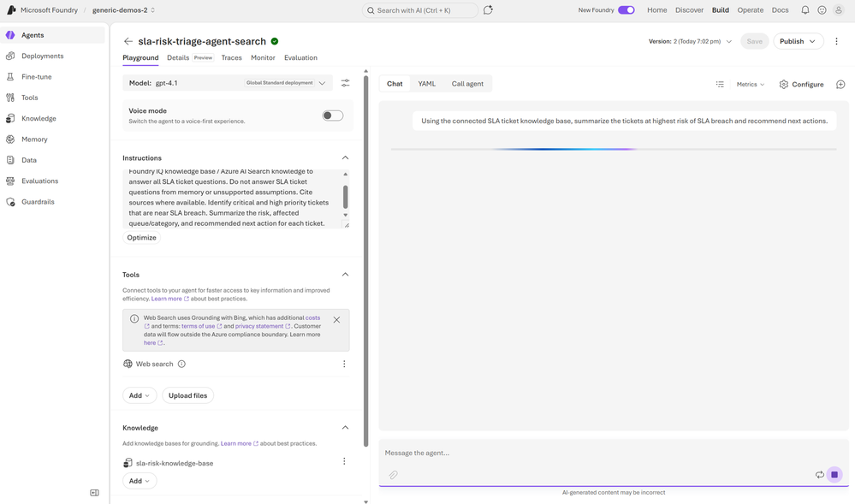Expand the Version 2 dropdown
This screenshot has width=855, height=504.
[691, 41]
